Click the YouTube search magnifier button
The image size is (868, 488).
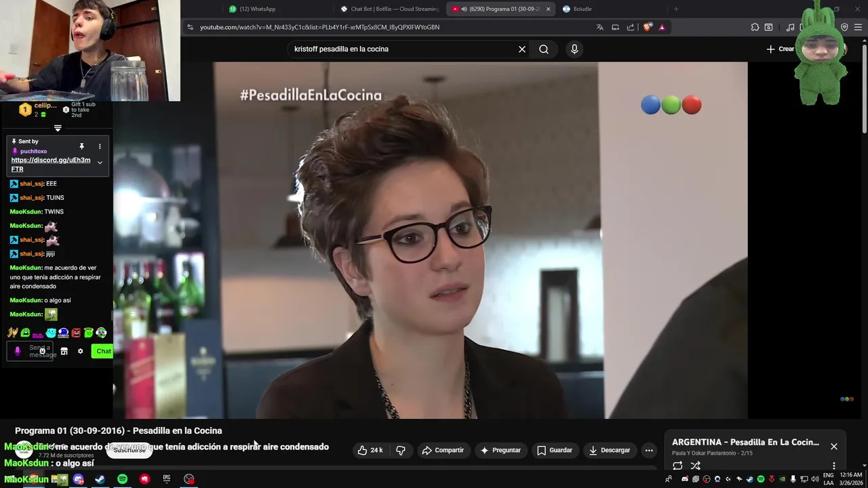click(544, 49)
